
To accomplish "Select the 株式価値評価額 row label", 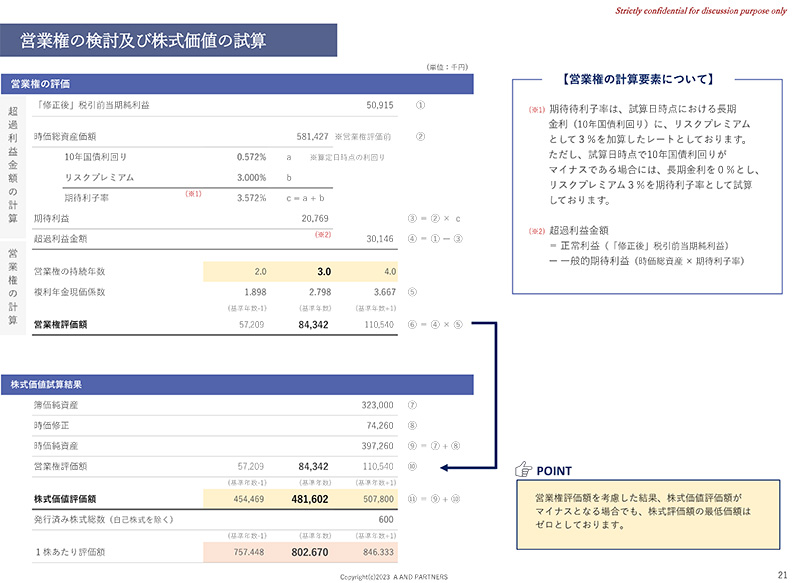I will (x=65, y=499).
